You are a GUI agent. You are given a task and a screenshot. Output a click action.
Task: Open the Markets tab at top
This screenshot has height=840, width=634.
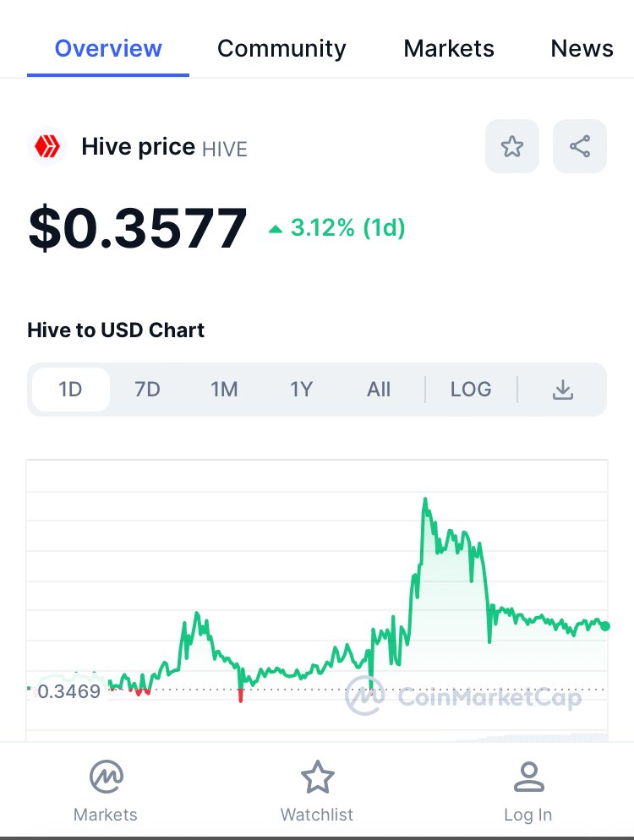click(449, 49)
